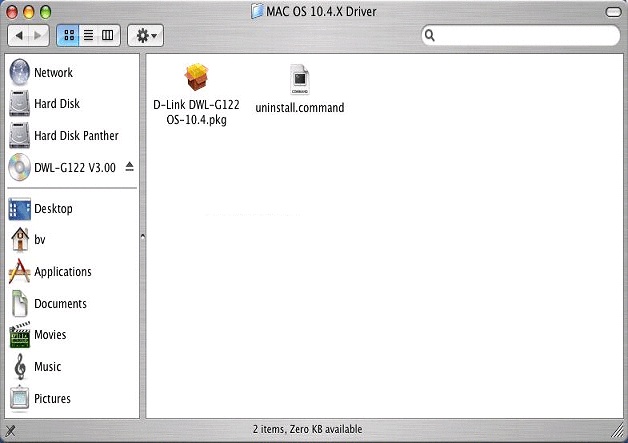Viewport: 628px width, 443px height.
Task: Open the bv home folder icon
Action: [x=20, y=239]
